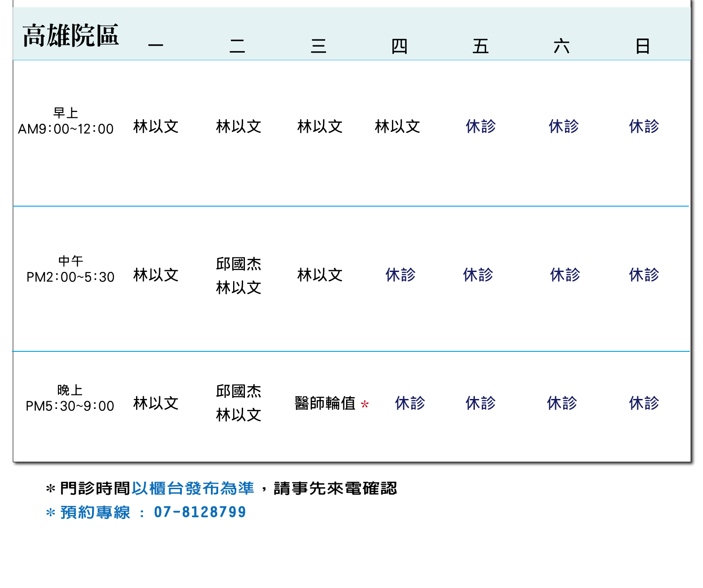Click 林以文 in the Thursday morning slot
Image resolution: width=703 pixels, height=588 pixels.
pyautogui.click(x=397, y=126)
